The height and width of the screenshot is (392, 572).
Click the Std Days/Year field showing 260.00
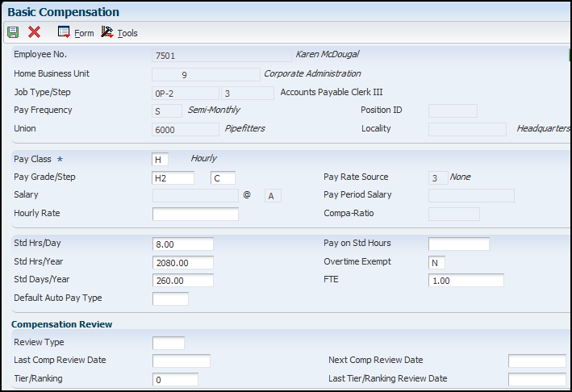pos(183,281)
